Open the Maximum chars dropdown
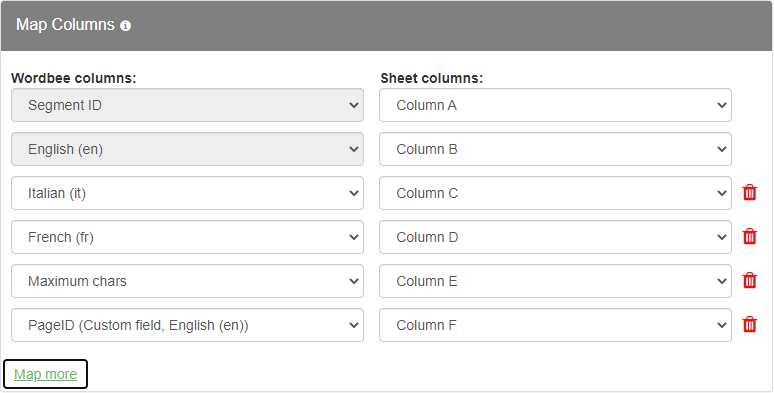774x393 pixels. point(188,281)
